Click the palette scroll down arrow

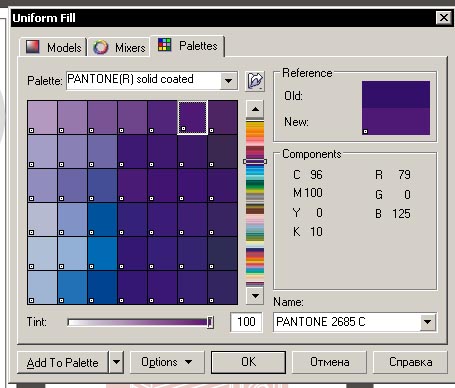coord(255,295)
